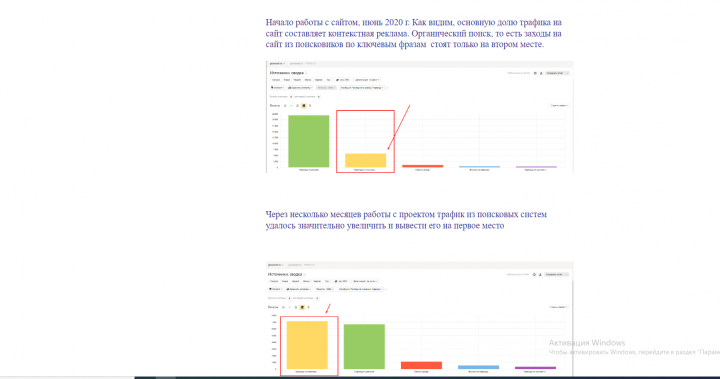Click the paragraph starting "Начало работы с сайтом, июнь 2020"
This screenshot has height=379, width=720.
413,34
